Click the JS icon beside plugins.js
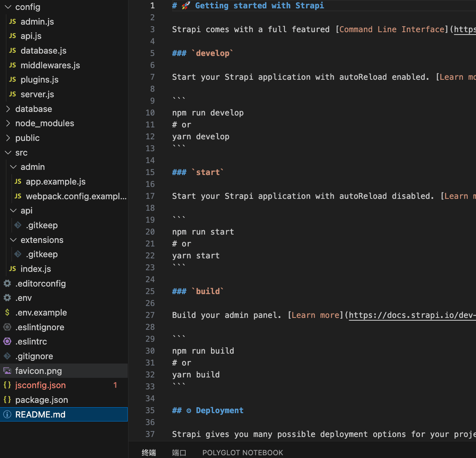 13,79
